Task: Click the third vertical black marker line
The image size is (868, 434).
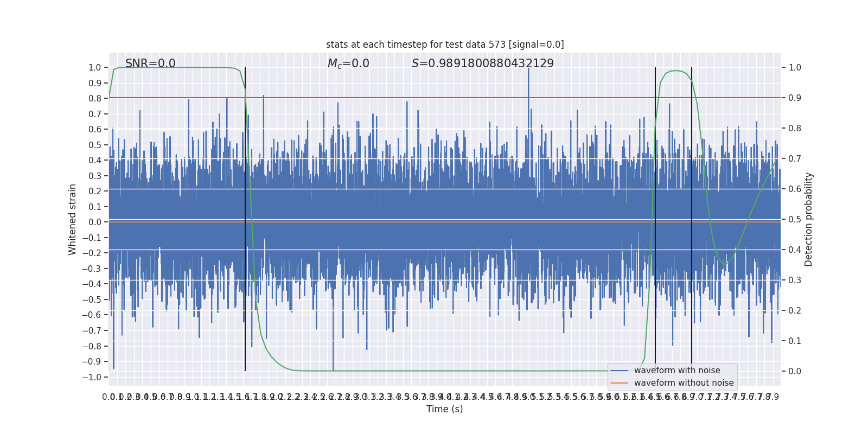Action: pos(692,219)
